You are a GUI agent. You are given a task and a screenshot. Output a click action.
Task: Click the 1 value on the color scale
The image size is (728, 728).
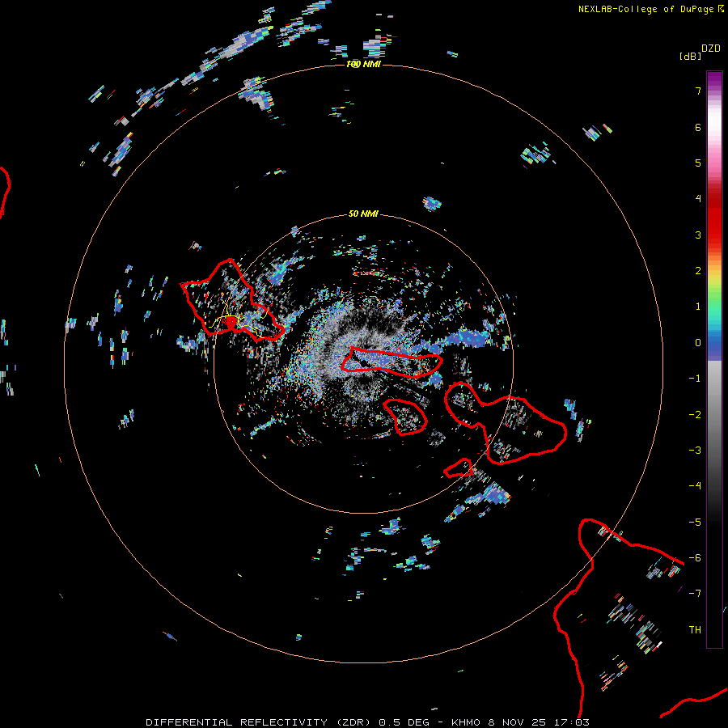click(x=698, y=307)
